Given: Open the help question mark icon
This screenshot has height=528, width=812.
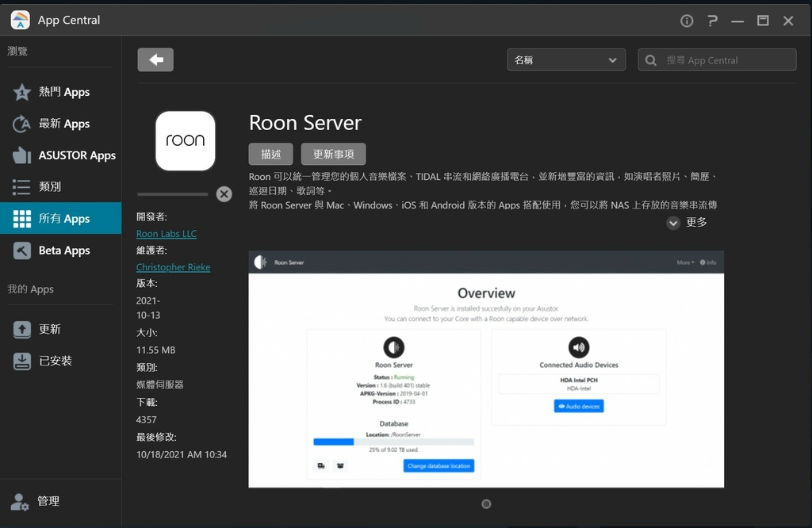Looking at the screenshot, I should point(713,21).
